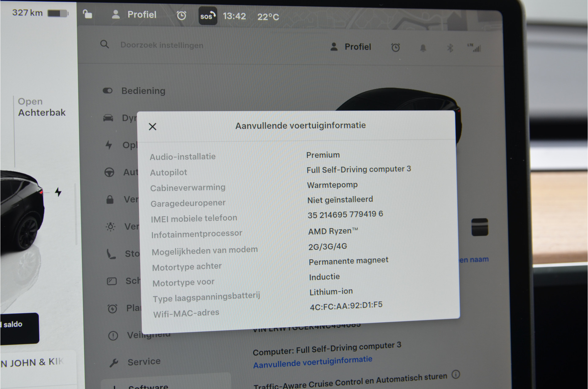Tap the 22°C outside temperature display
Viewport: 588px width, 389px height.
click(x=268, y=17)
